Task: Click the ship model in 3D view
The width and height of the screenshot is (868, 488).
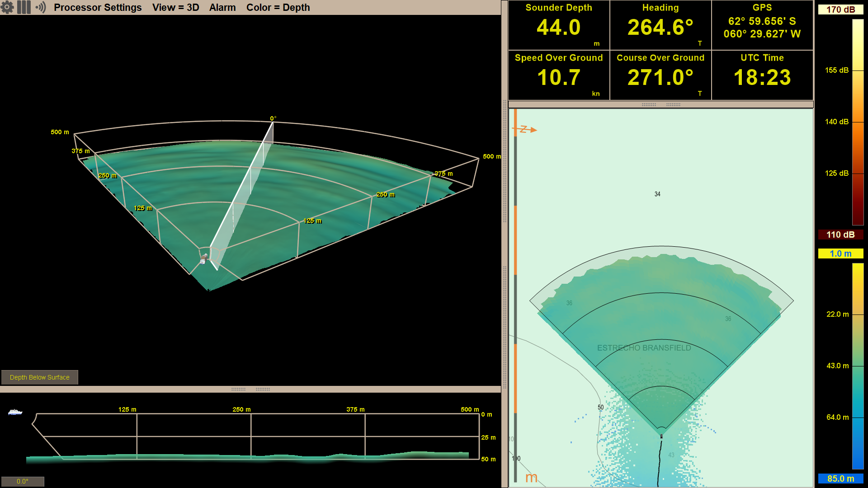Action: pyautogui.click(x=204, y=258)
